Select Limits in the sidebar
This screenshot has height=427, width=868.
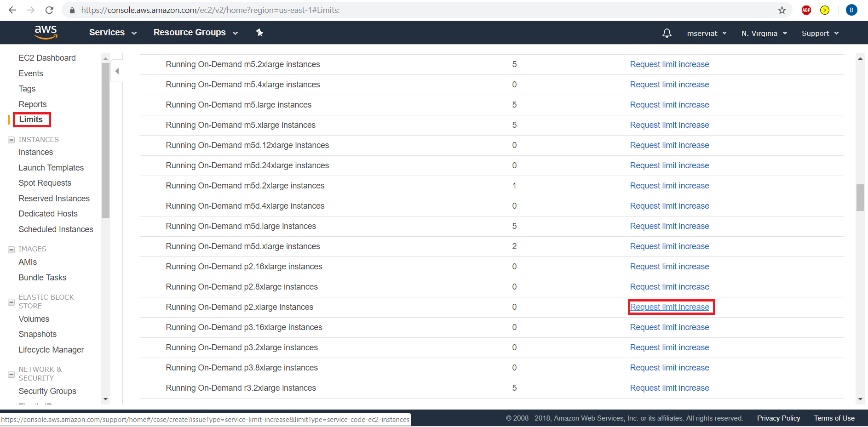point(31,120)
